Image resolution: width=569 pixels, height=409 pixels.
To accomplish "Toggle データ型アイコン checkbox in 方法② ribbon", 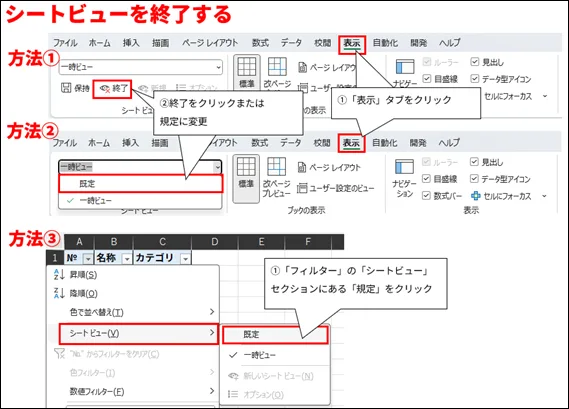I will [474, 179].
